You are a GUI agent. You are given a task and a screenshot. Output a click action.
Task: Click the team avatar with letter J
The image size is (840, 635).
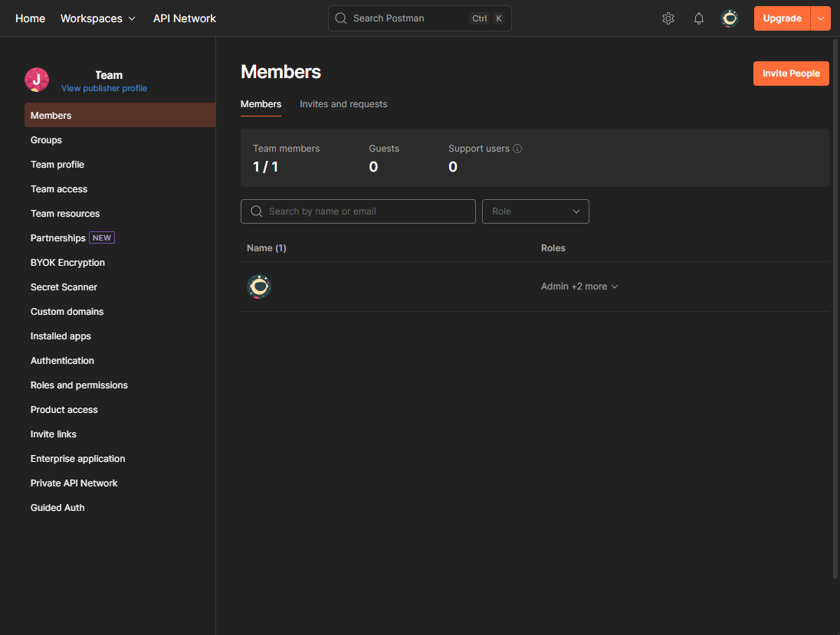click(x=37, y=80)
